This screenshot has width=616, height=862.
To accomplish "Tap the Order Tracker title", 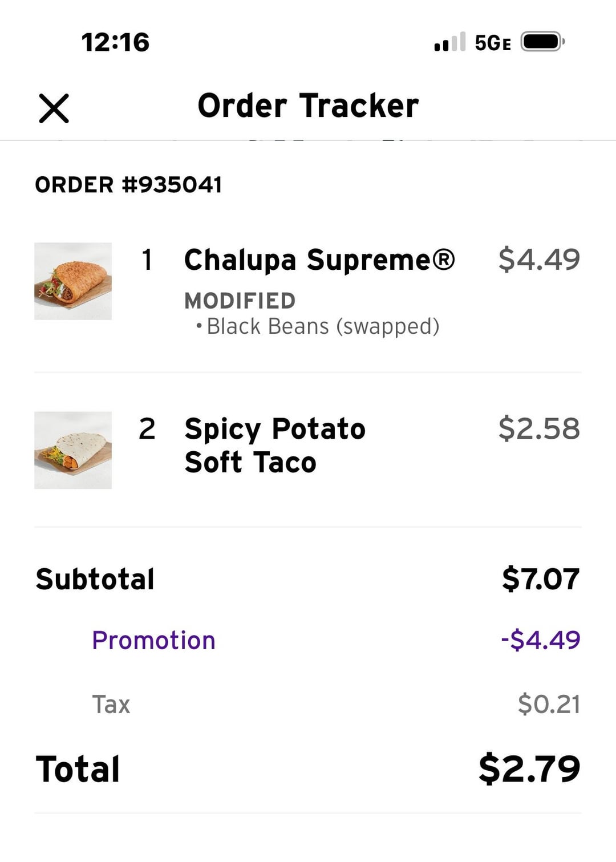I will tap(308, 106).
